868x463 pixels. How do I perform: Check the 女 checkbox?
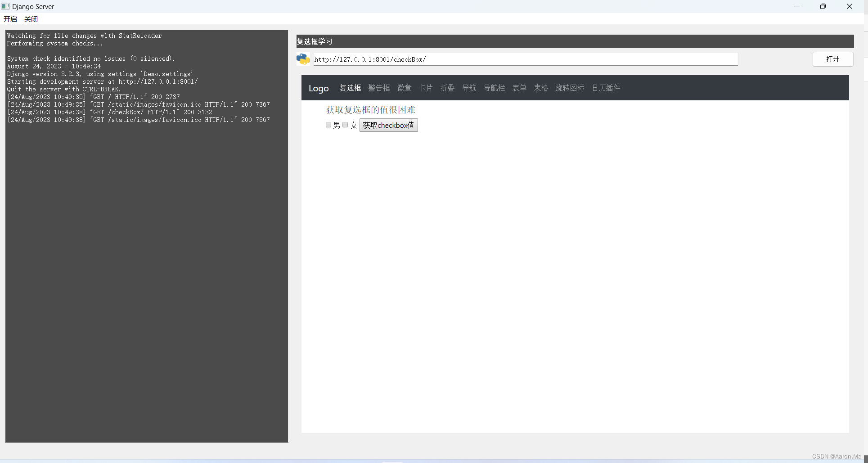coord(345,125)
